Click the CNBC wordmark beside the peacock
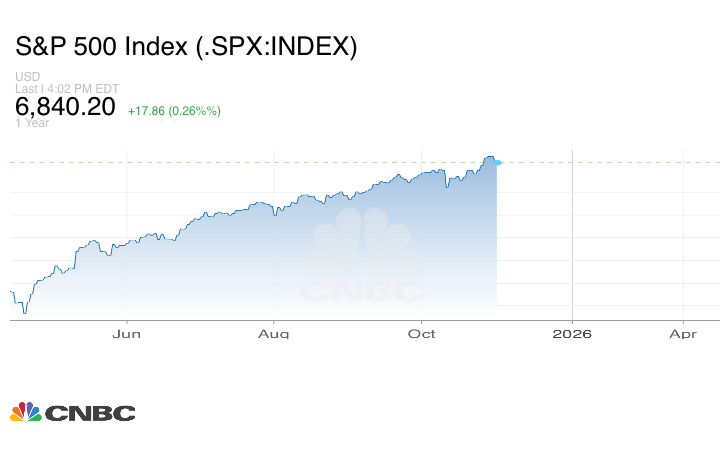The width and height of the screenshot is (720, 450). (x=89, y=413)
